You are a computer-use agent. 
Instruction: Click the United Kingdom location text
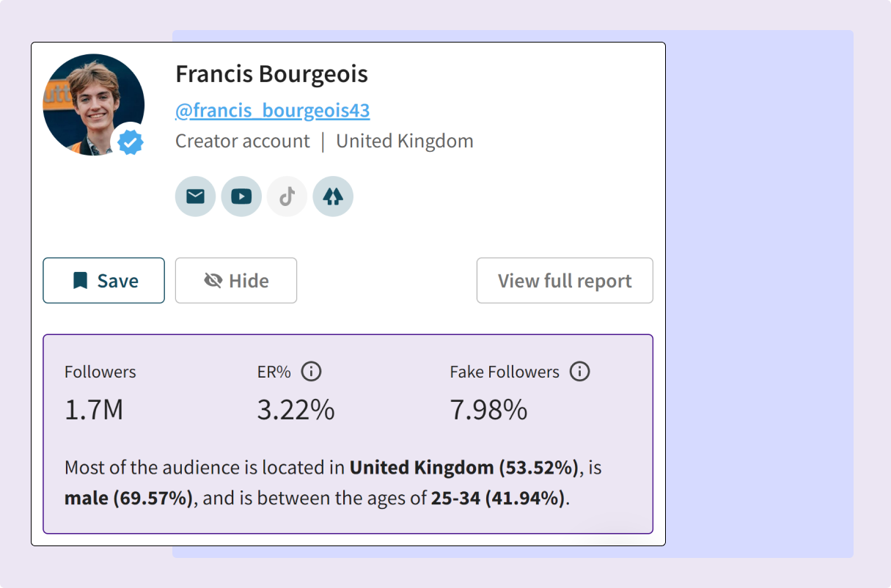point(405,141)
